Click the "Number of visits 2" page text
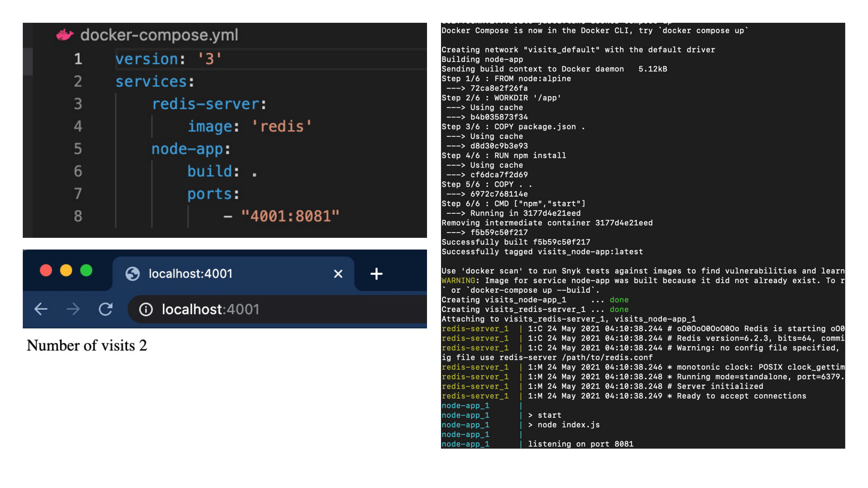 pos(87,345)
